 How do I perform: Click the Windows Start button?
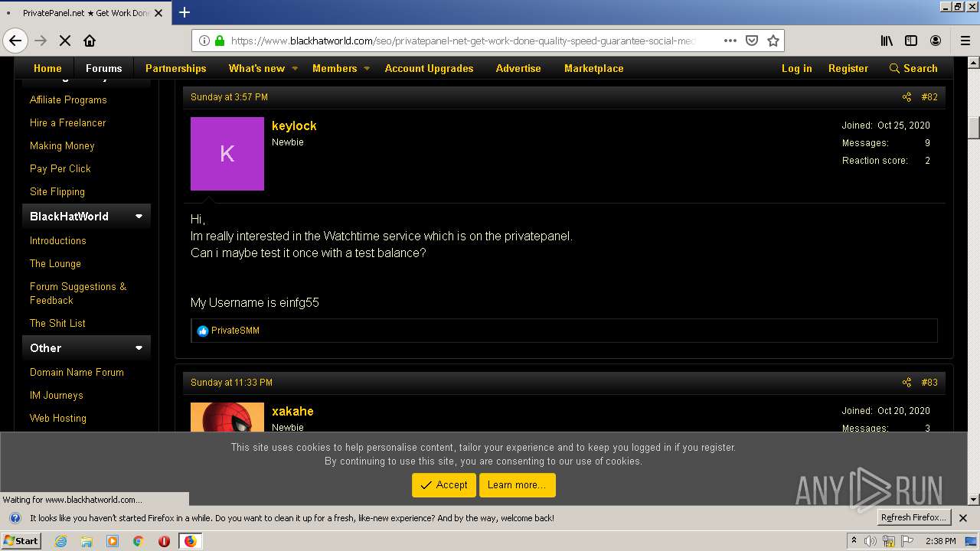[x=21, y=541]
